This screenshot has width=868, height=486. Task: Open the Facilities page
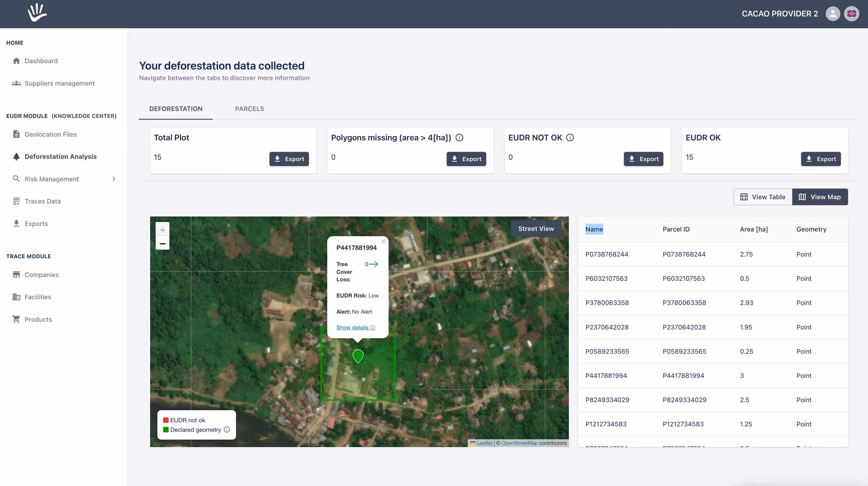click(38, 297)
